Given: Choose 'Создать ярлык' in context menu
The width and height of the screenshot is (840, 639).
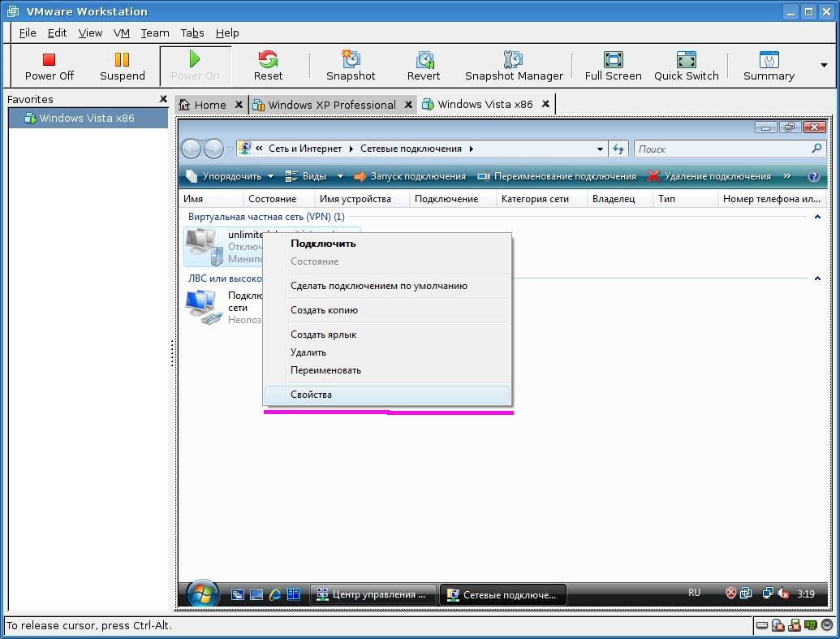Looking at the screenshot, I should tap(387, 335).
